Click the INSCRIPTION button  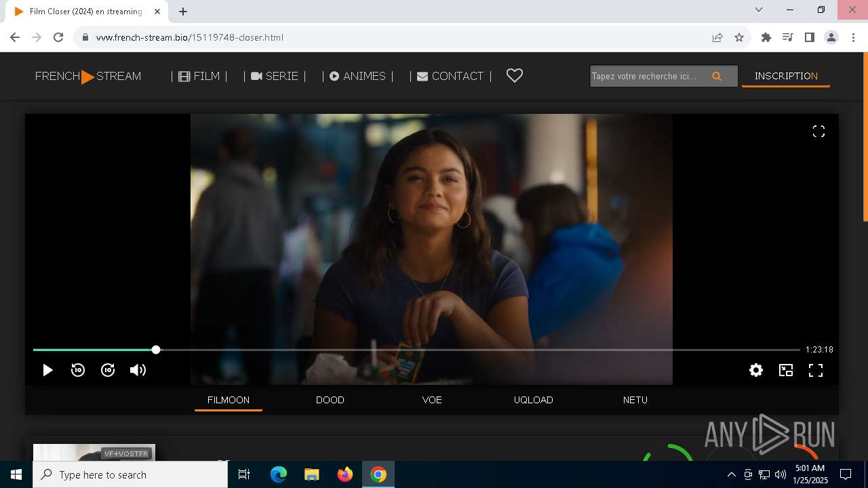point(786,76)
